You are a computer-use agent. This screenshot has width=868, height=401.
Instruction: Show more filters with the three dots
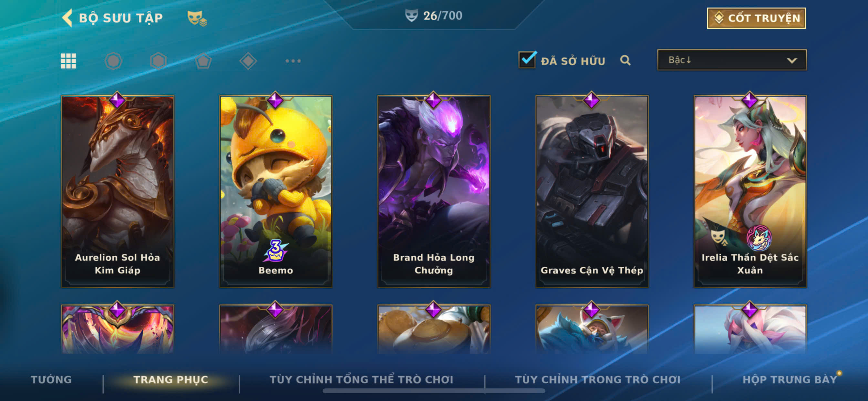click(x=293, y=61)
